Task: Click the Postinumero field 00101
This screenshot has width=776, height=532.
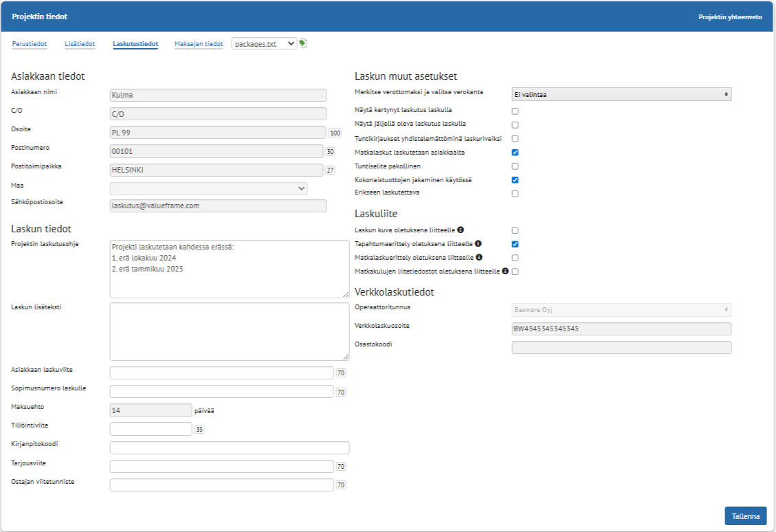Action: [x=217, y=151]
